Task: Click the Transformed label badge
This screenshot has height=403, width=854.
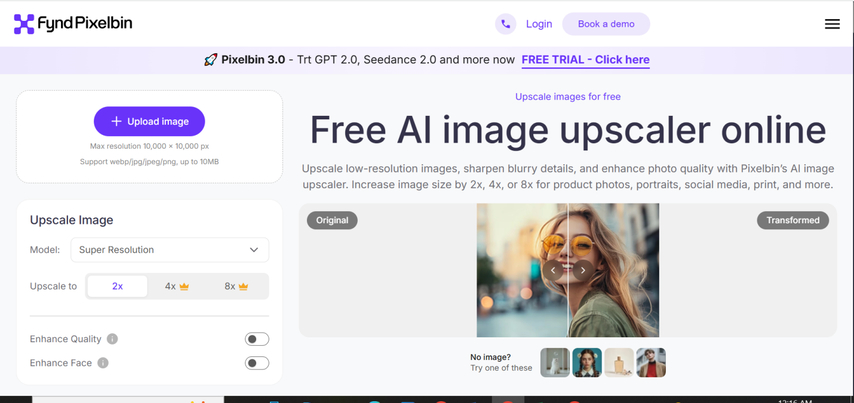Action: click(x=792, y=221)
